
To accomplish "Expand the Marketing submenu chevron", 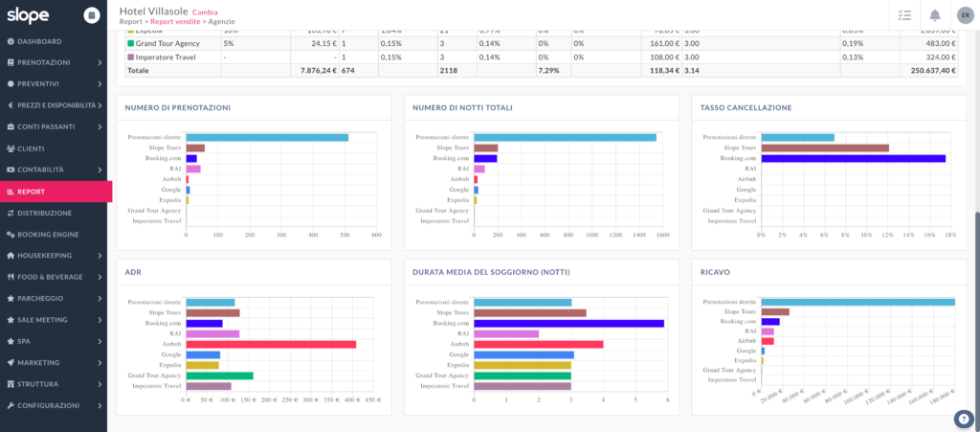I will point(100,363).
